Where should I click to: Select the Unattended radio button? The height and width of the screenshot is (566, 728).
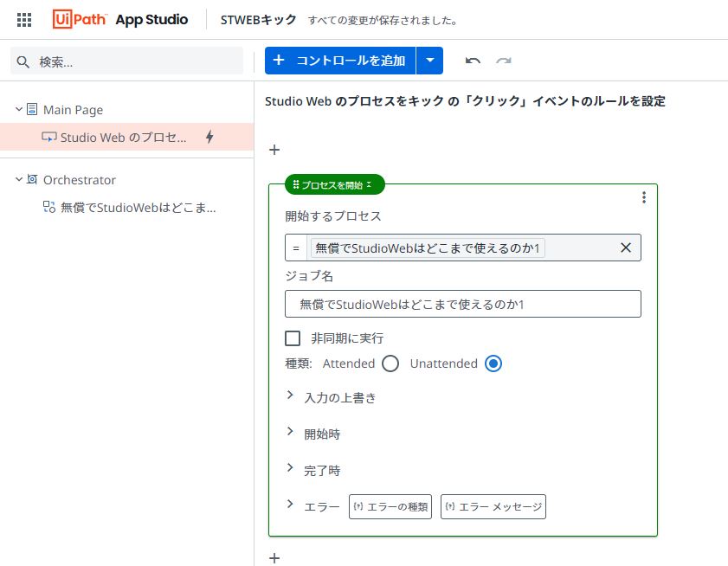click(x=493, y=363)
